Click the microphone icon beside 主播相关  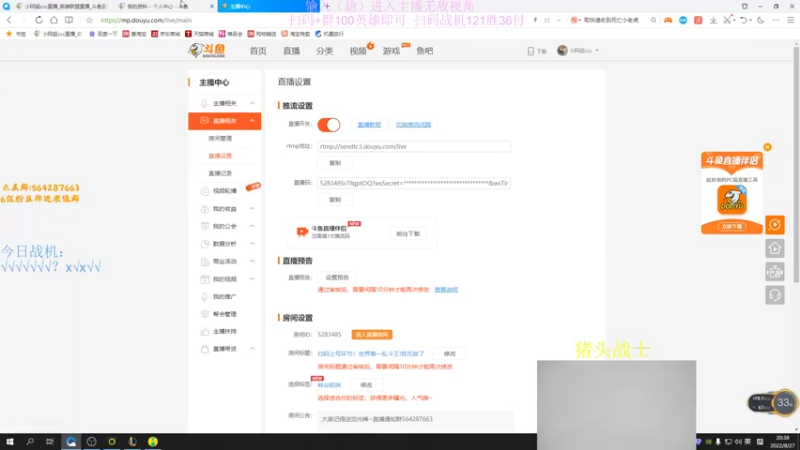(204, 104)
